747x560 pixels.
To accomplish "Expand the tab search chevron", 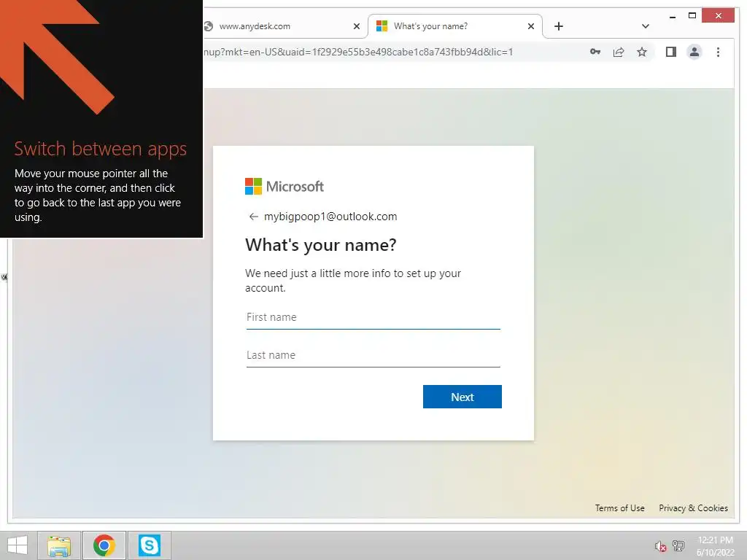I will 646,26.
